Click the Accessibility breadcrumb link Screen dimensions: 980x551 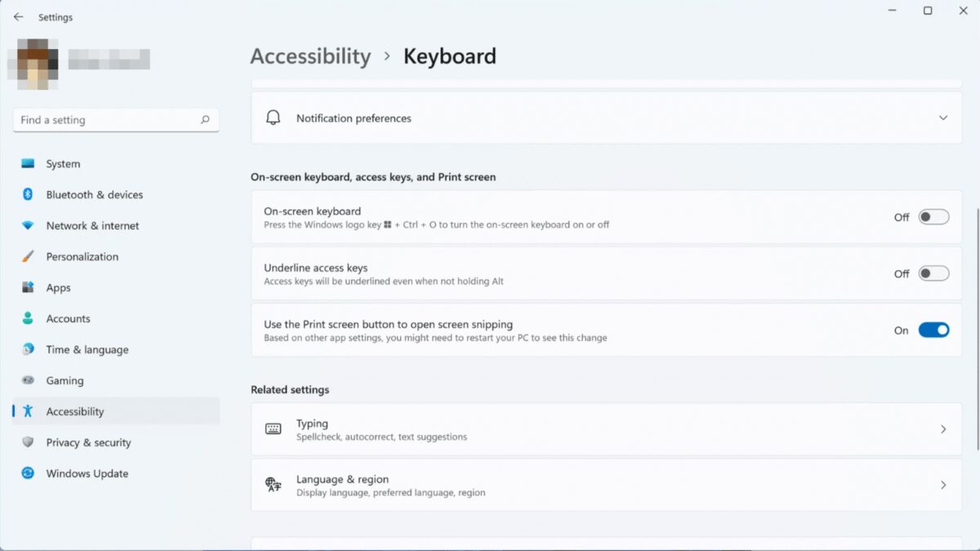coord(310,56)
